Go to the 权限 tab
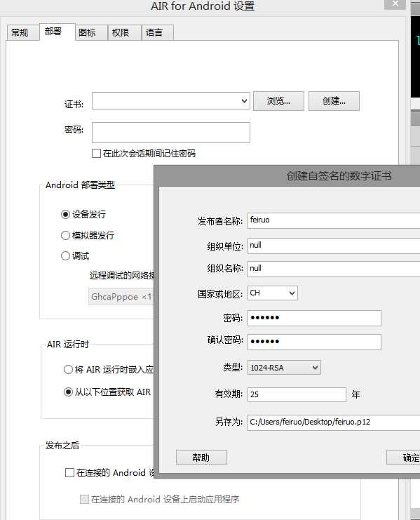Screen dimensions: 420x520 (125, 32)
